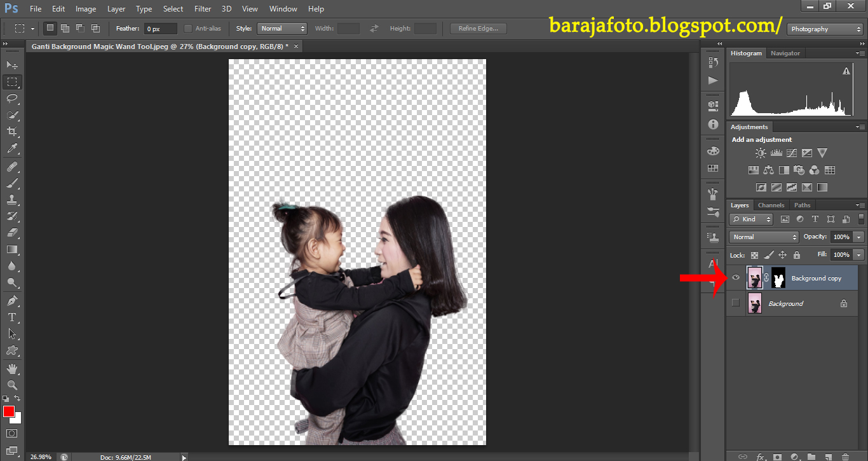
Task: Enable the Anti-alias checkbox
Action: tap(188, 29)
